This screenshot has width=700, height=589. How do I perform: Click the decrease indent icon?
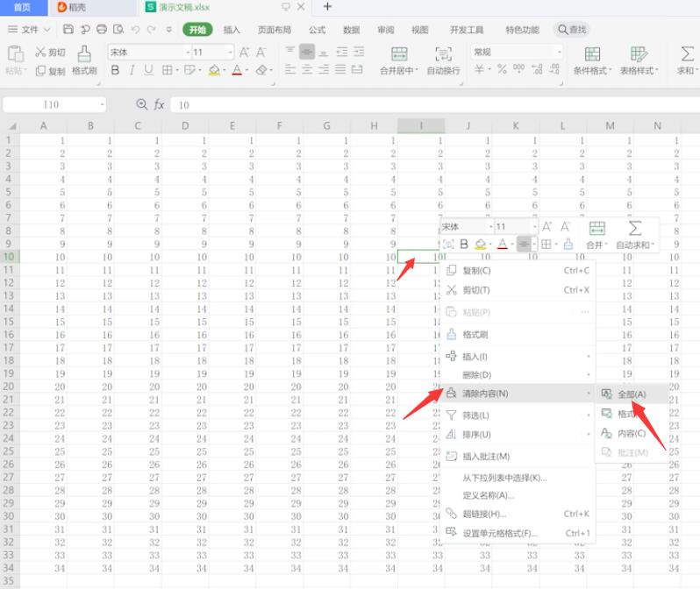342,52
